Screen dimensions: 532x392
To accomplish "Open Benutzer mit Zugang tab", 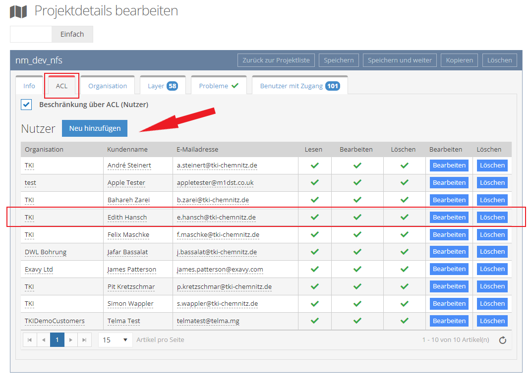I will point(299,86).
